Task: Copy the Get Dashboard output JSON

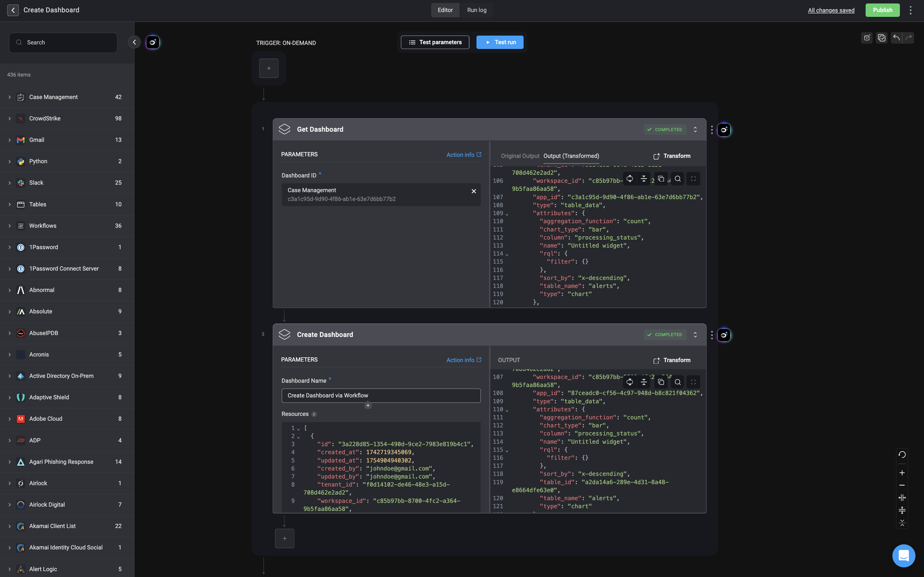Action: click(661, 179)
